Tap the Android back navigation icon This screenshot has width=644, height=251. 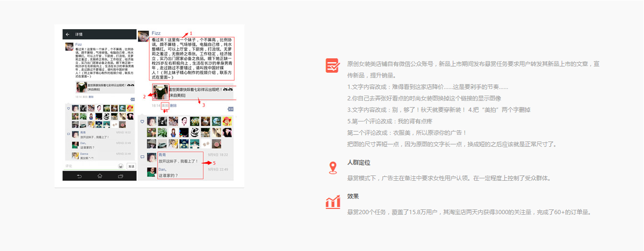click(79, 176)
